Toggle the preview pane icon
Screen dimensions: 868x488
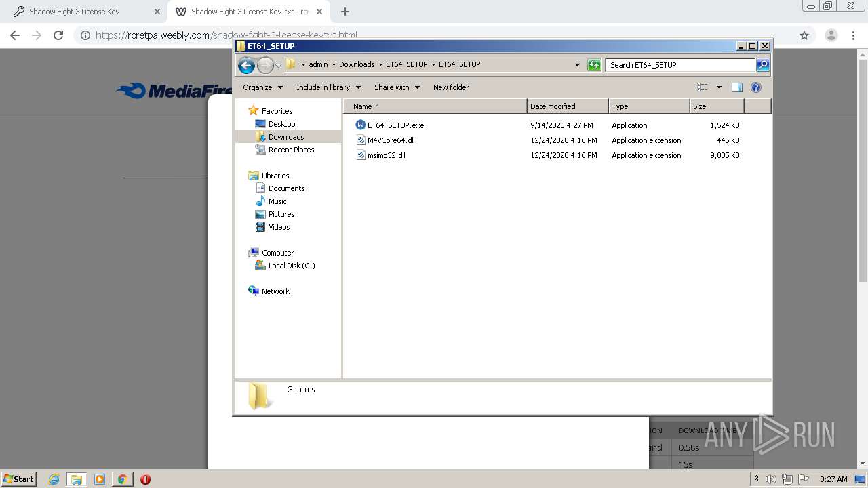coord(737,87)
